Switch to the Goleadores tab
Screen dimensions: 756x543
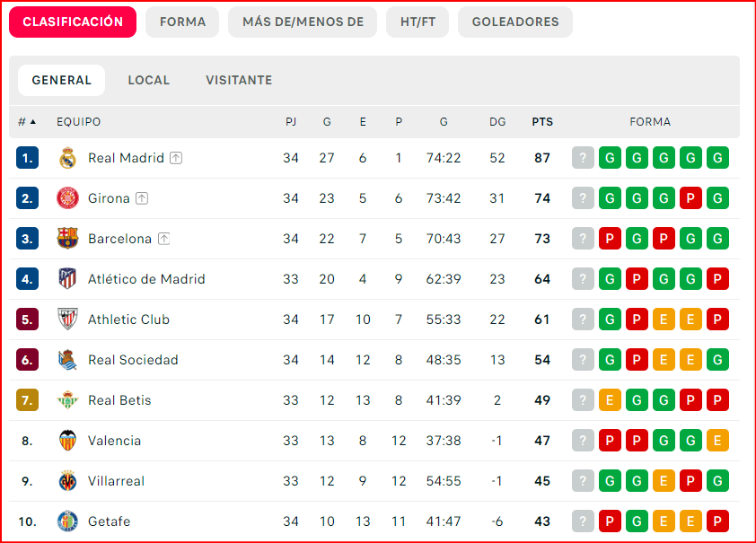pyautogui.click(x=514, y=22)
